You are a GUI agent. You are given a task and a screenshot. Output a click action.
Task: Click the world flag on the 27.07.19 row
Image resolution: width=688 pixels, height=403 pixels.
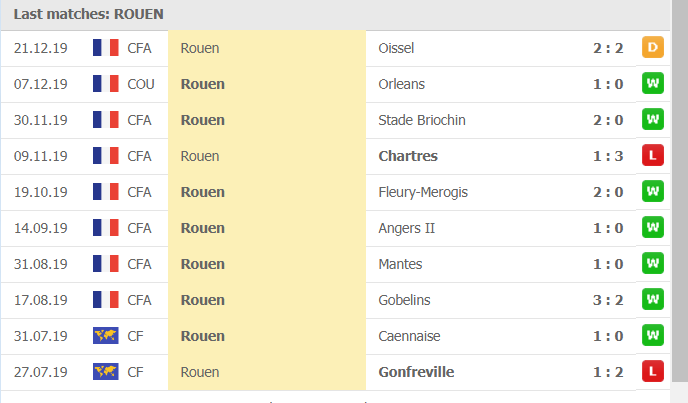tap(105, 372)
